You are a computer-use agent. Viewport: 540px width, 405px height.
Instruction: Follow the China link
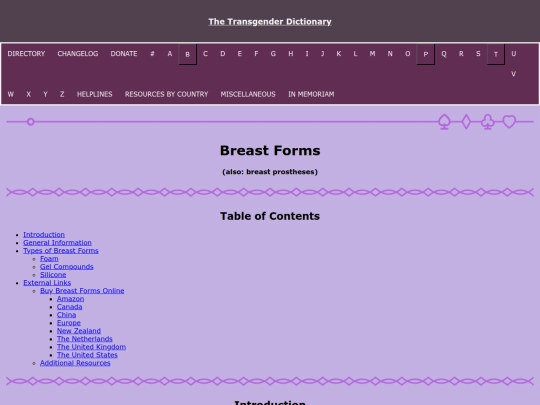[66, 315]
